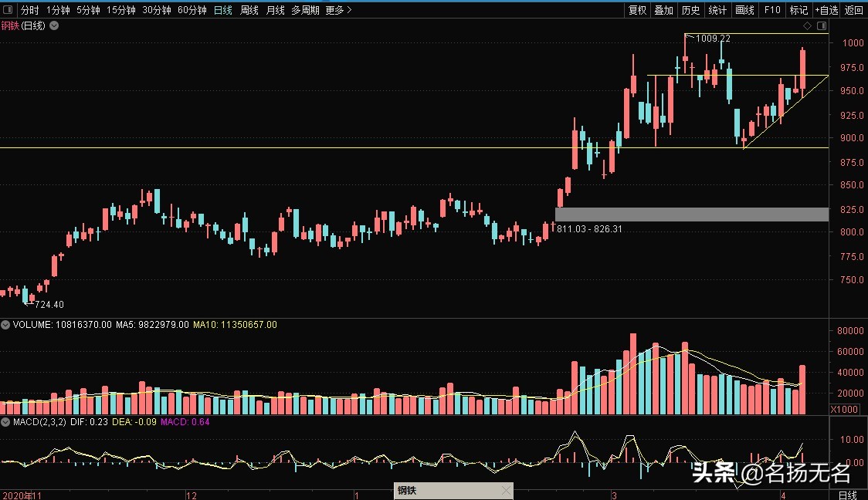868x500 pixels.
Task: Open the 更多 periods expander
Action: pyautogui.click(x=339, y=10)
